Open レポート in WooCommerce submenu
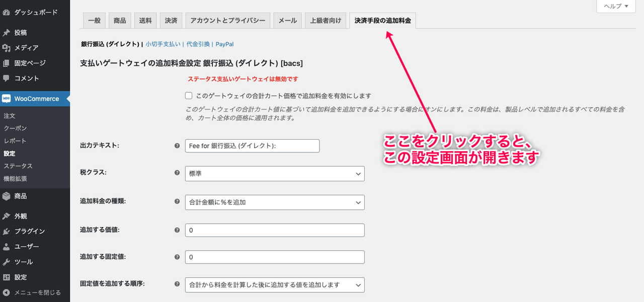 coord(15,141)
